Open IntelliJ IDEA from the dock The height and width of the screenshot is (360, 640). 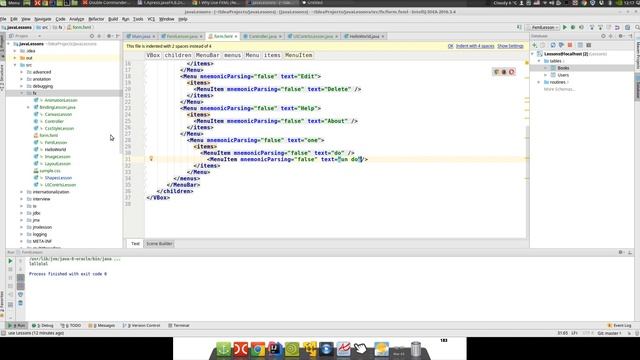click(x=275, y=349)
